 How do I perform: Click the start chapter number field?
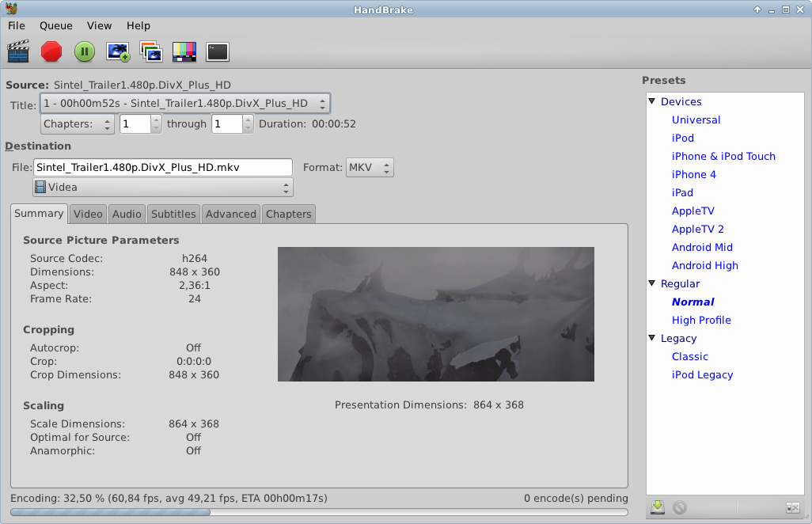click(135, 123)
